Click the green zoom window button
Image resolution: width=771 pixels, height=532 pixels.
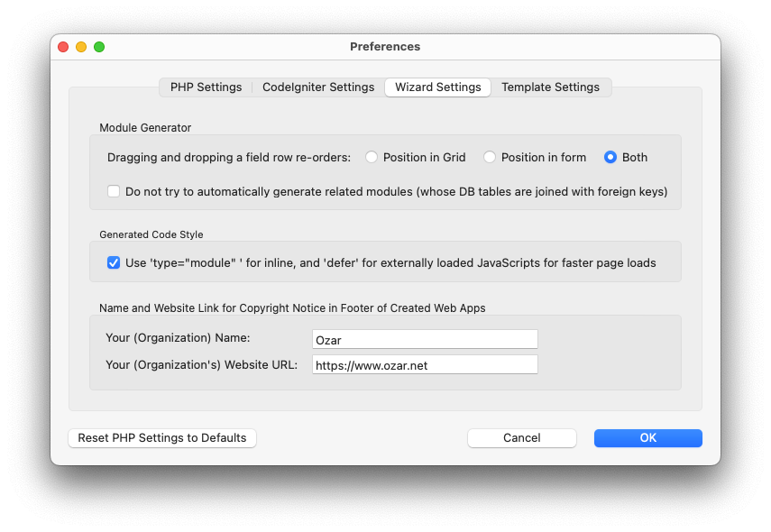99,47
